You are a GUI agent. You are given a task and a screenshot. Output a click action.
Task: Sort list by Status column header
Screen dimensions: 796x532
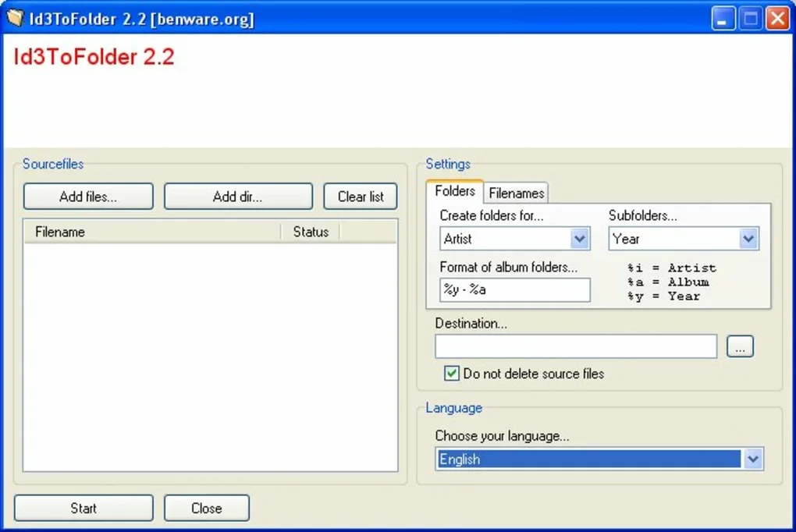(x=311, y=232)
